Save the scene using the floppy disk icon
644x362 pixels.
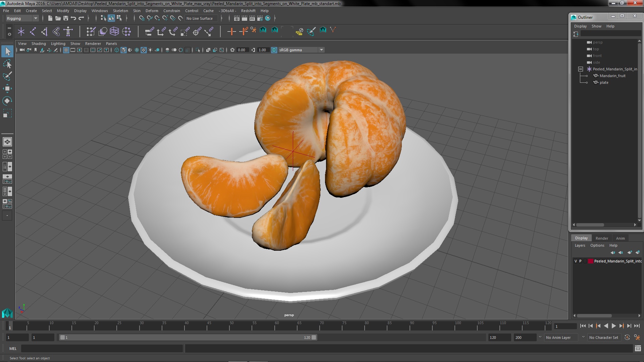66,18
